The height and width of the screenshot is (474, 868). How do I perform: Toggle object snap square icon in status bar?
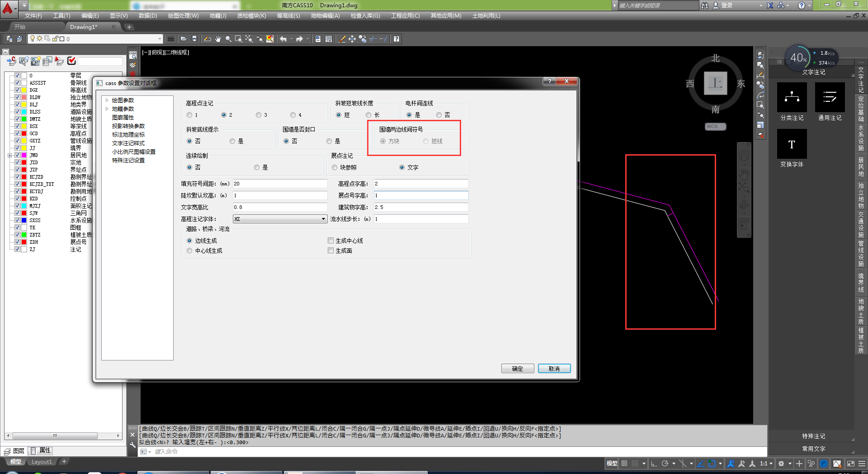tap(712, 463)
